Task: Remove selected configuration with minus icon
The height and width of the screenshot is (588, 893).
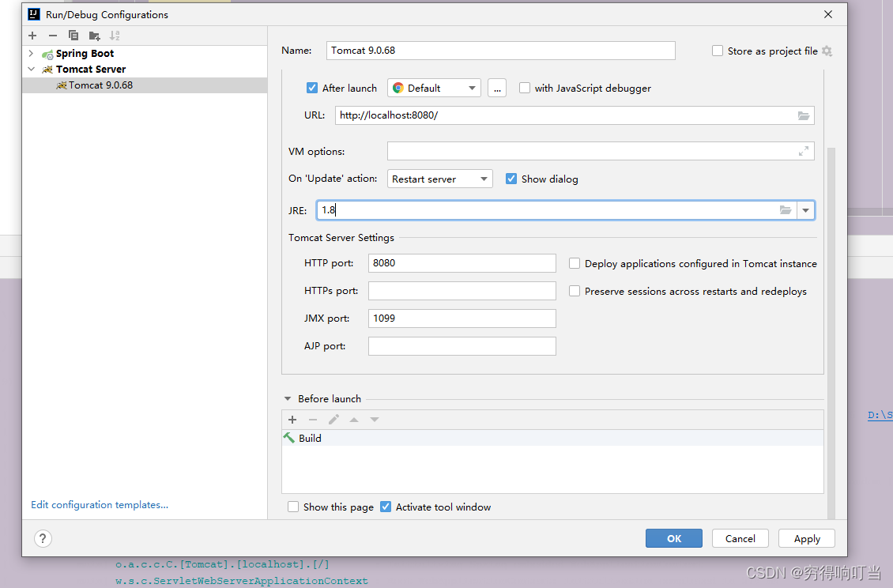Action: (x=53, y=36)
